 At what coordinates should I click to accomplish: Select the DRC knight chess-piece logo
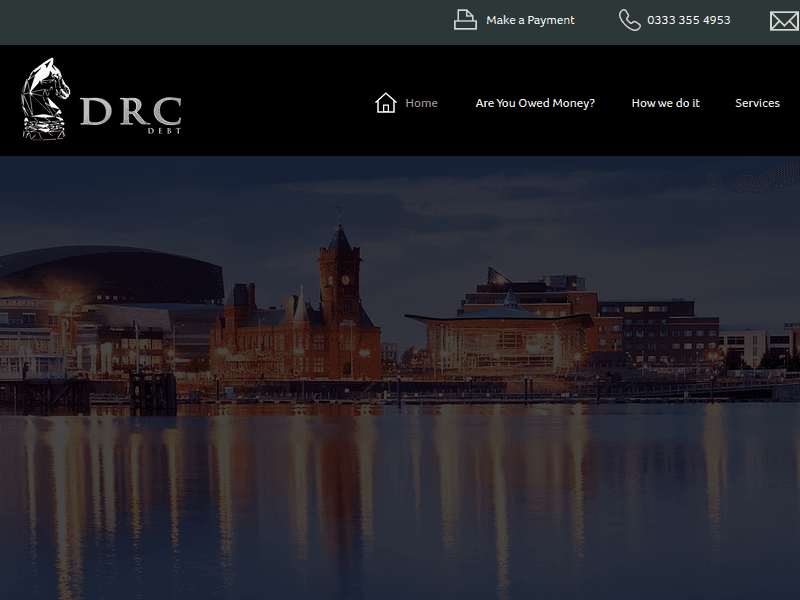pos(45,100)
